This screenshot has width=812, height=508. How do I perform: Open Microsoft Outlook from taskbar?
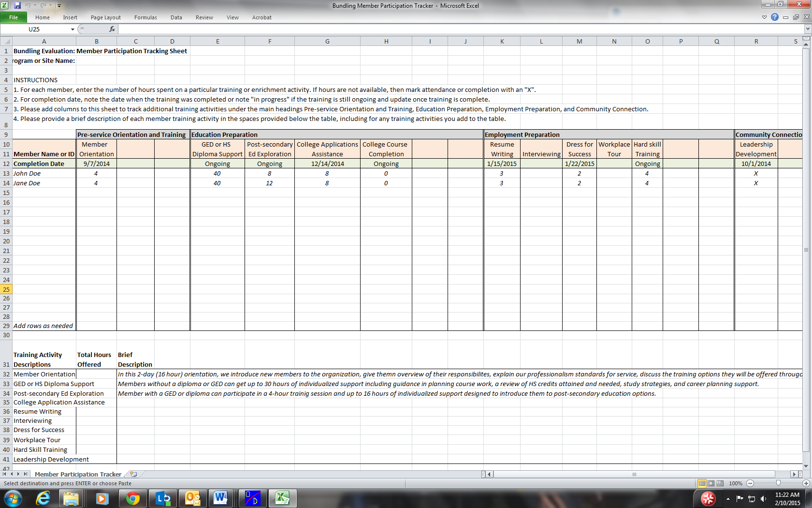coord(192,498)
